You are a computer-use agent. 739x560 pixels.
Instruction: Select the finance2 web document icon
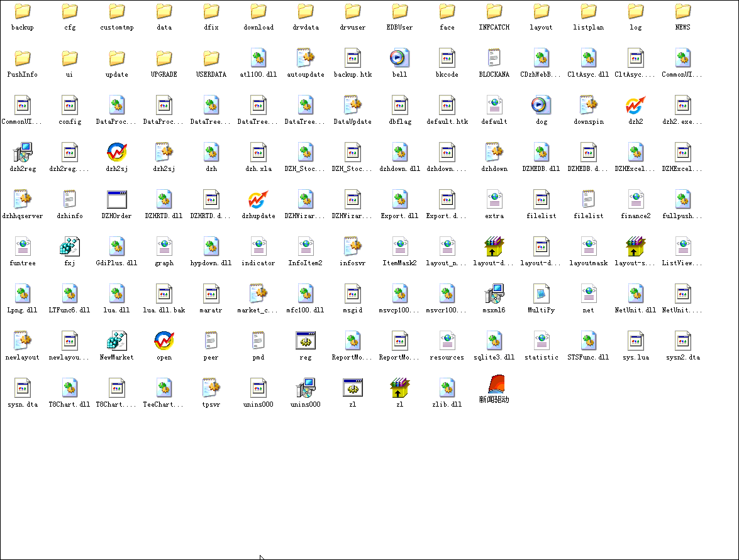[x=635, y=199]
